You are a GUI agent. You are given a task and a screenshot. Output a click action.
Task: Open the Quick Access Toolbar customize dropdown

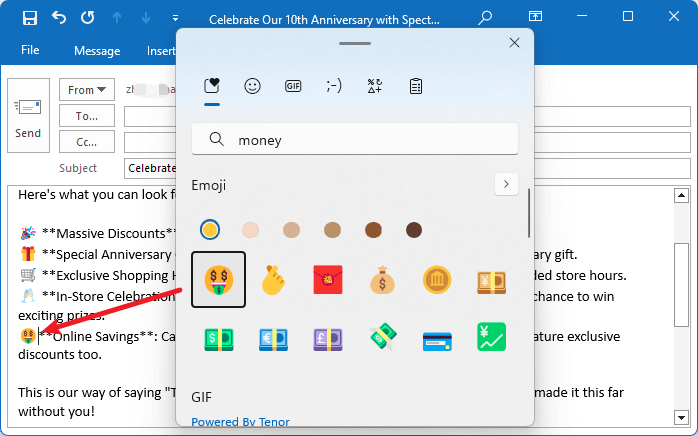point(176,18)
